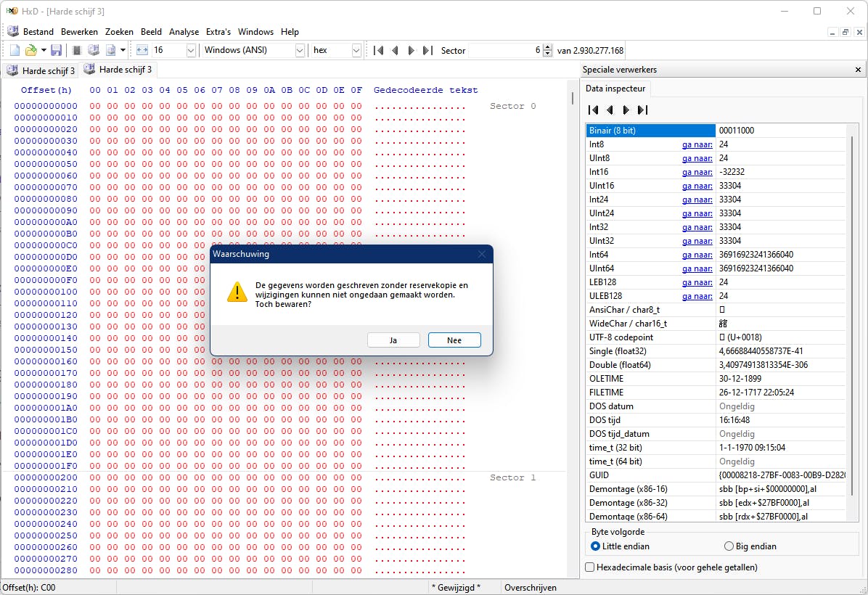This screenshot has height=595, width=868.
Task: Open the dropdown arrow beside disk image icon
Action: pyautogui.click(x=123, y=50)
